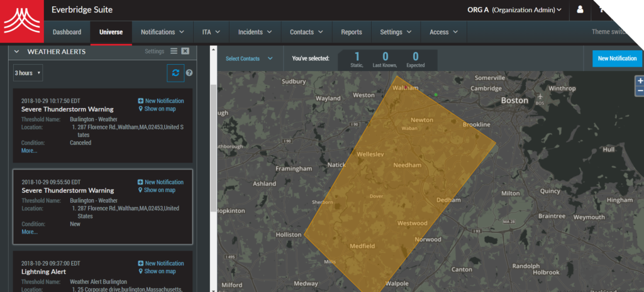
Task: Click 'Canceled' condition value
Action: pyautogui.click(x=80, y=143)
